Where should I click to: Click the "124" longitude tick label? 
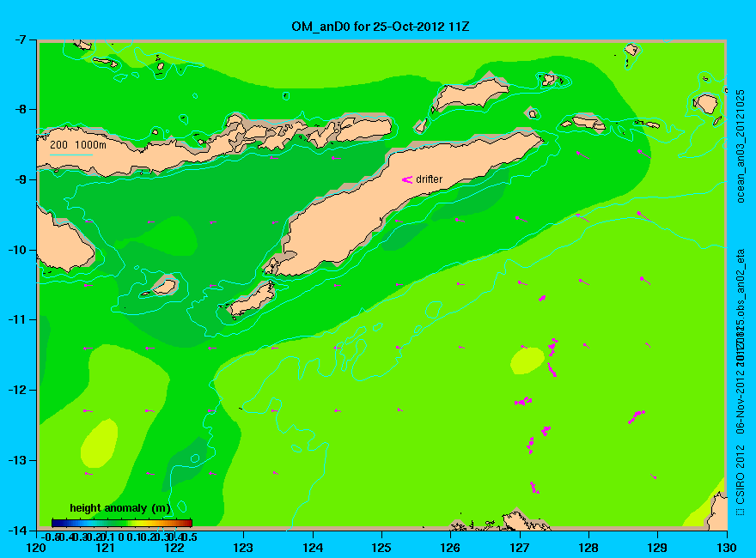(x=313, y=548)
